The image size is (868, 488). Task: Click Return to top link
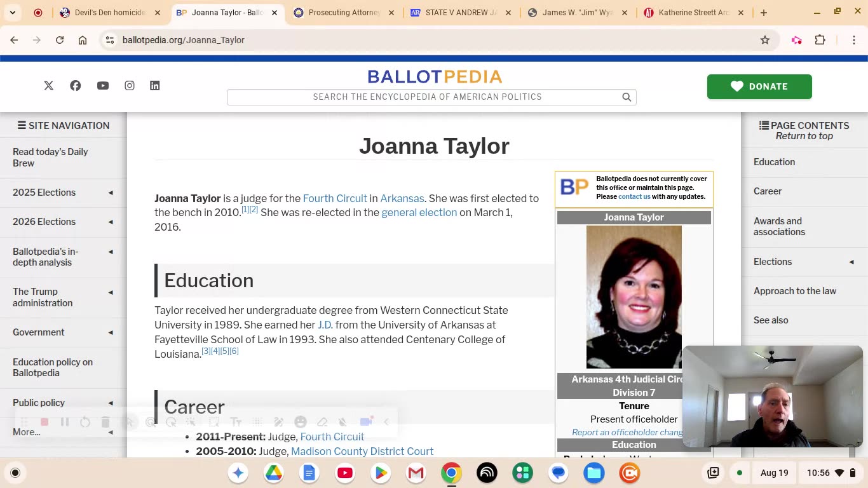pos(804,136)
